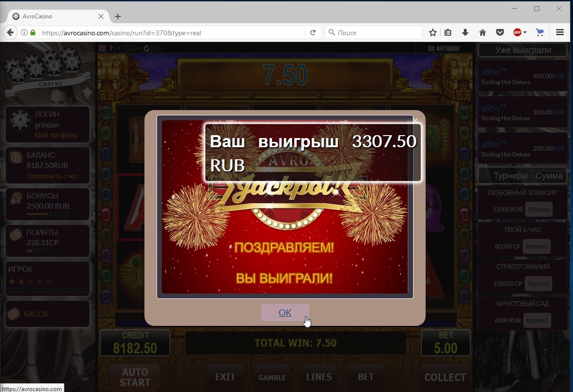The height and width of the screenshot is (392, 573).
Task: Bookmark this page with star icon
Action: (x=433, y=32)
